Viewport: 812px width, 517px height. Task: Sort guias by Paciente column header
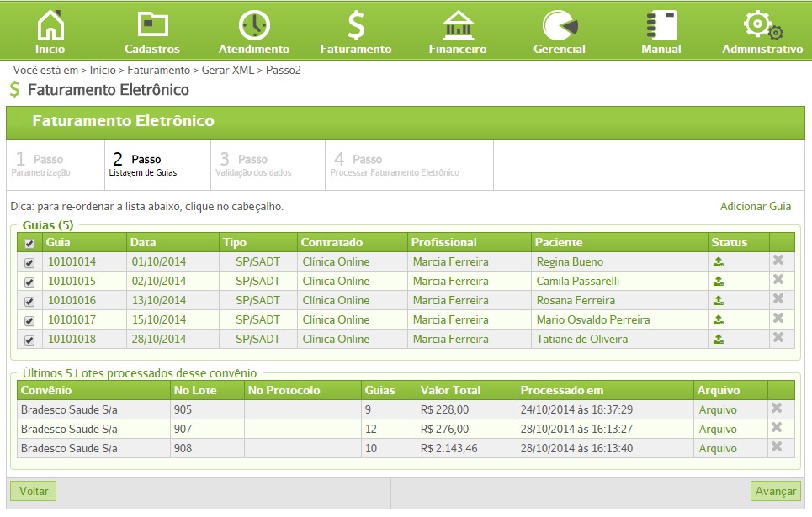pyautogui.click(x=559, y=242)
